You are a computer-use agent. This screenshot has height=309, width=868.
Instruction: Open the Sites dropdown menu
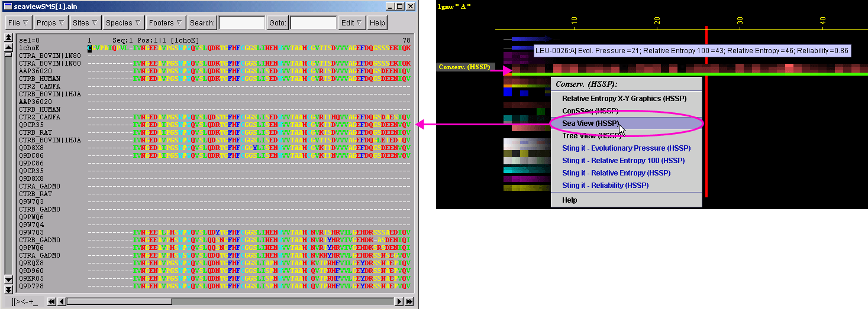pos(83,23)
